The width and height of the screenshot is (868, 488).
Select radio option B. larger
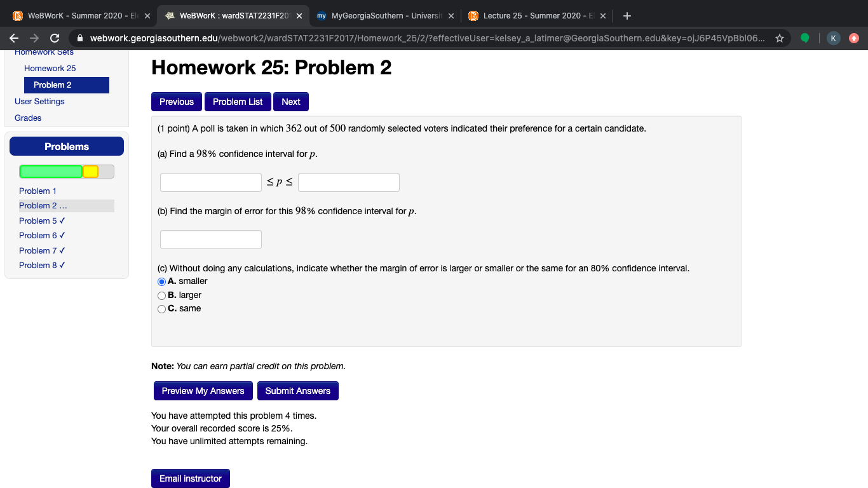(161, 295)
